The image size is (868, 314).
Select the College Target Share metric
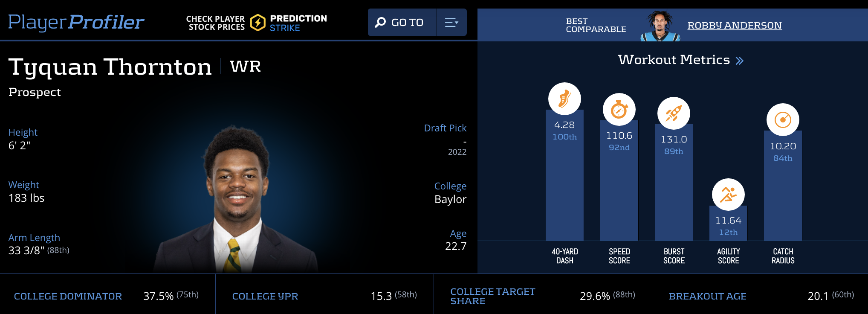(492, 296)
